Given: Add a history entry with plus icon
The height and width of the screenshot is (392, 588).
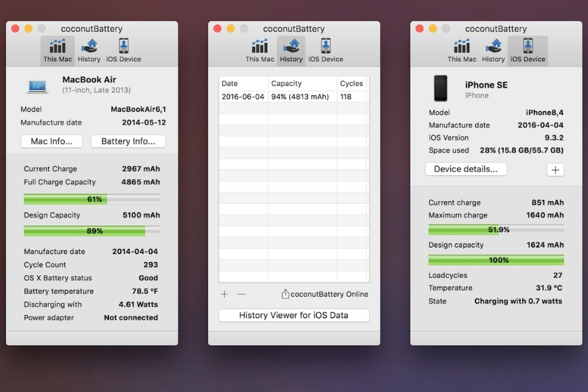Looking at the screenshot, I should pos(225,294).
